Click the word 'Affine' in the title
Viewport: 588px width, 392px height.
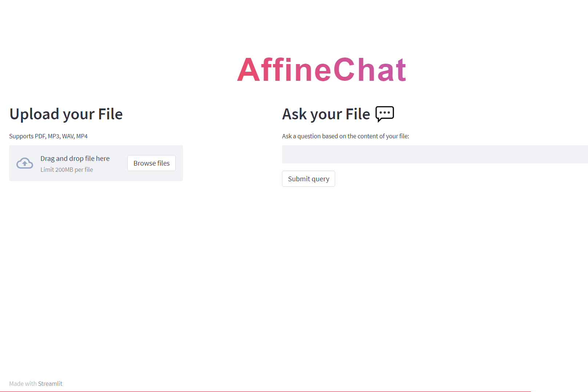[284, 70]
